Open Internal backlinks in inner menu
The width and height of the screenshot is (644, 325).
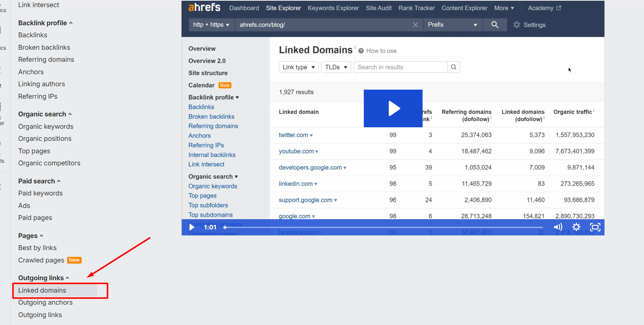pyautogui.click(x=212, y=155)
